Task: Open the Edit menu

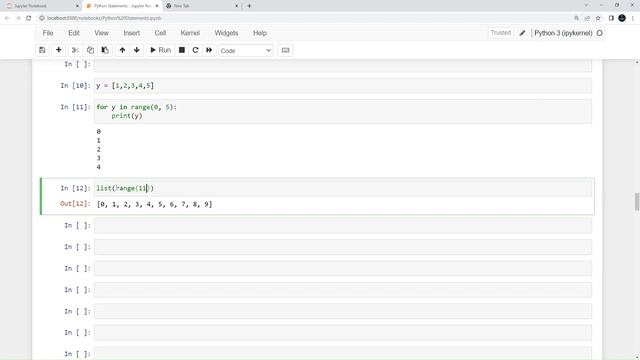Action: pos(74,33)
